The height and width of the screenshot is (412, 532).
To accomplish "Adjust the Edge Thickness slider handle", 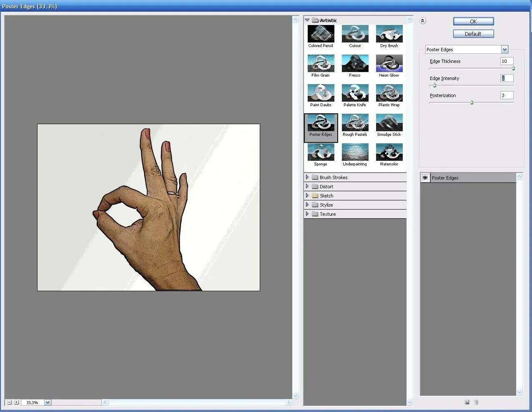I will coord(513,68).
